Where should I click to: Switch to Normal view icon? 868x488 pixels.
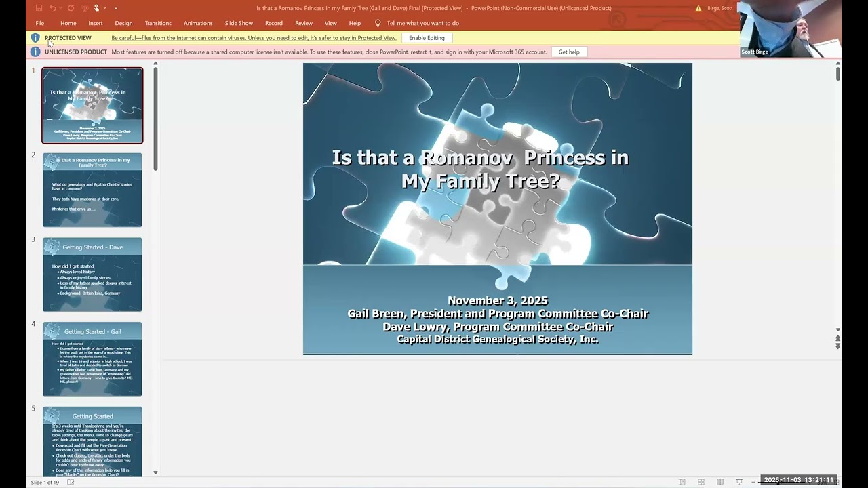tap(682, 482)
